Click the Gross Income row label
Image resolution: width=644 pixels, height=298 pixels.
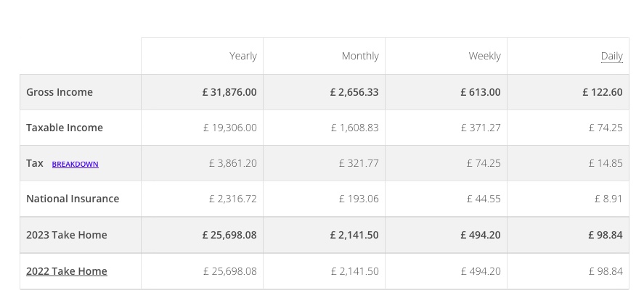click(x=60, y=92)
